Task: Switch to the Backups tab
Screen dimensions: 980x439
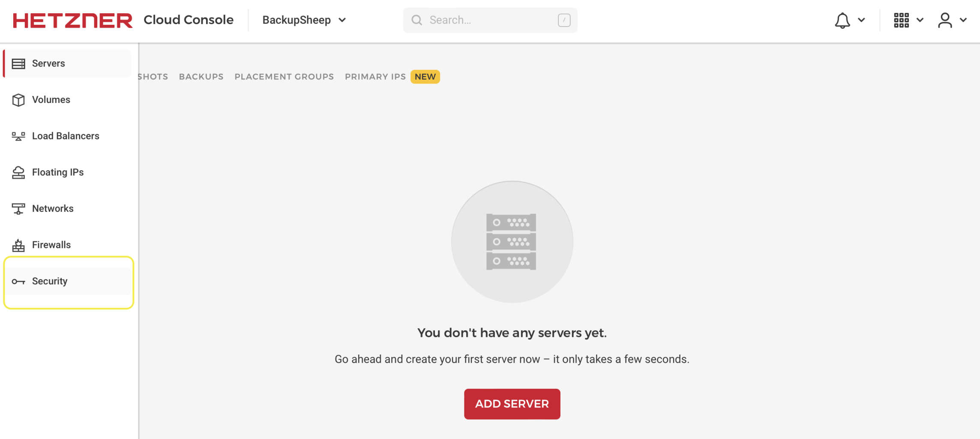Action: point(201,77)
